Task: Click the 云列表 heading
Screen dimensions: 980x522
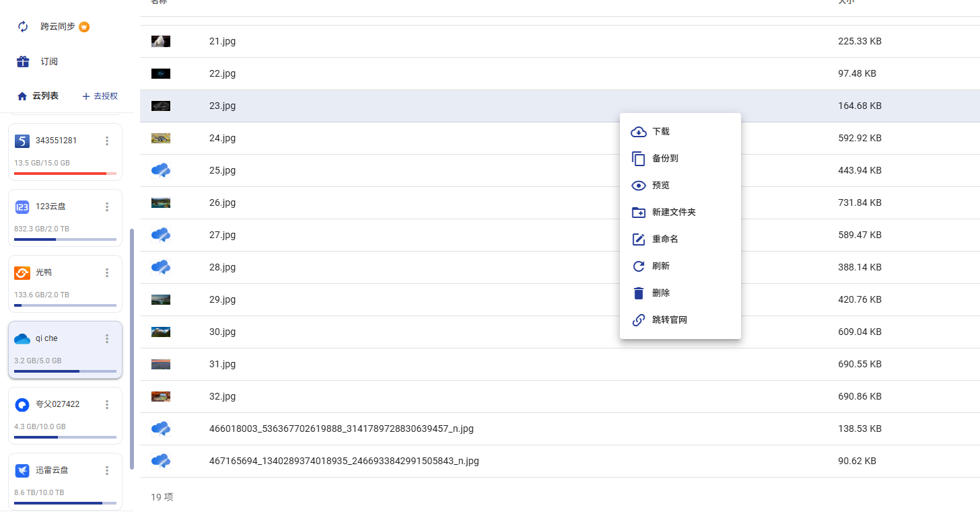Action: [45, 96]
